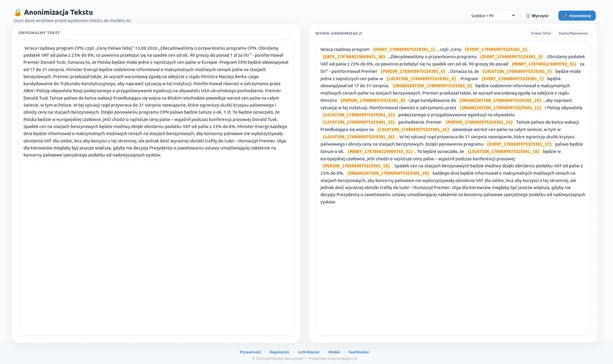Click the DATE_1787066229069021_30 placeholder tag

(x=354, y=57)
